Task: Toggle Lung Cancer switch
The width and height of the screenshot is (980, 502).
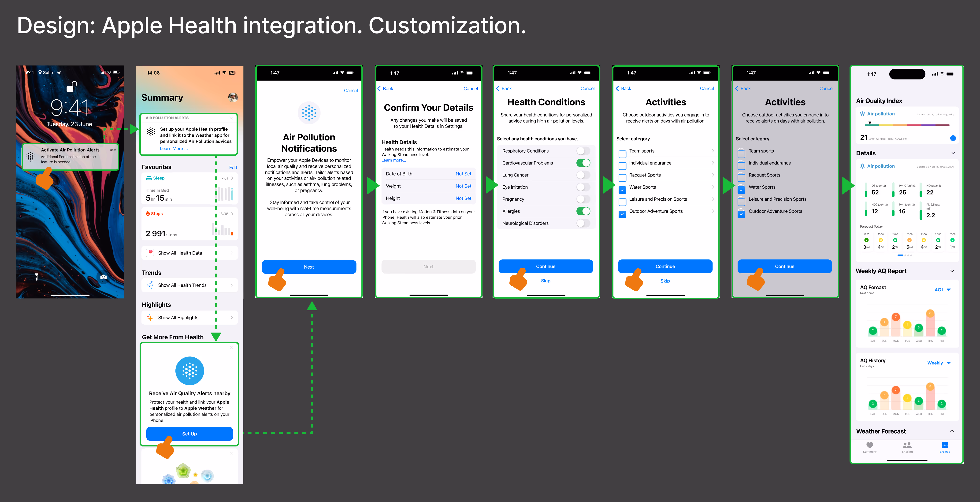Action: pos(583,175)
